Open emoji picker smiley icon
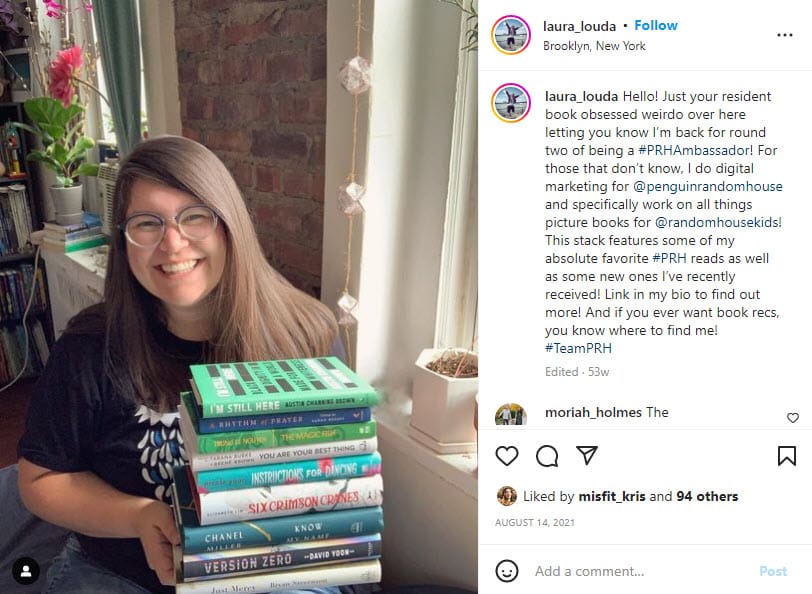Screen dimensions: 812x594 coord(506,571)
